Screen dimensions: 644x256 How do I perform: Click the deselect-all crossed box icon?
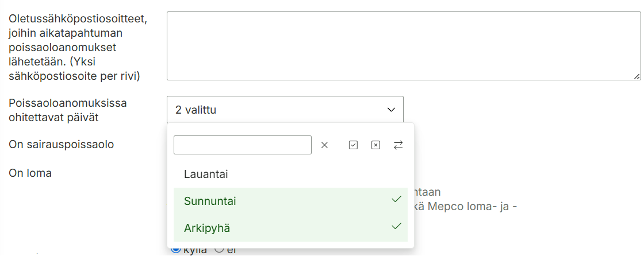pyautogui.click(x=376, y=145)
